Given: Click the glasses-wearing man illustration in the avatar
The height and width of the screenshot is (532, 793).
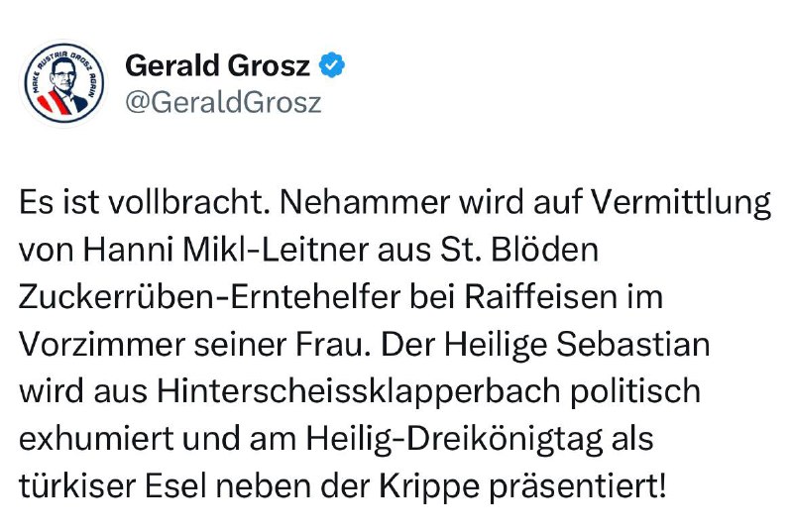Looking at the screenshot, I should coord(64,82).
